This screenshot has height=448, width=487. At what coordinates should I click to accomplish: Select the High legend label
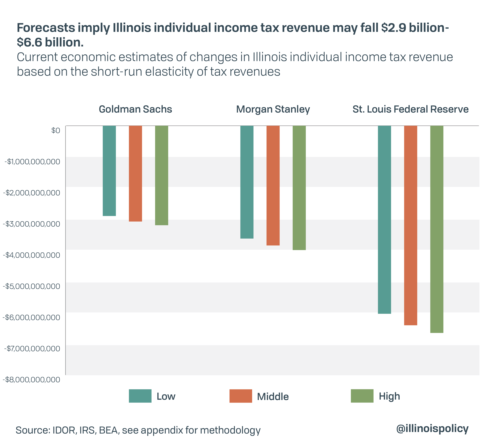tap(389, 397)
